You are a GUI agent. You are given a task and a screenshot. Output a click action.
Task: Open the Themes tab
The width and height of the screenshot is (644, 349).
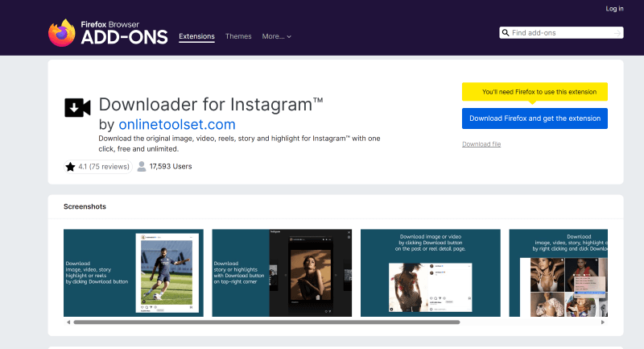click(238, 36)
